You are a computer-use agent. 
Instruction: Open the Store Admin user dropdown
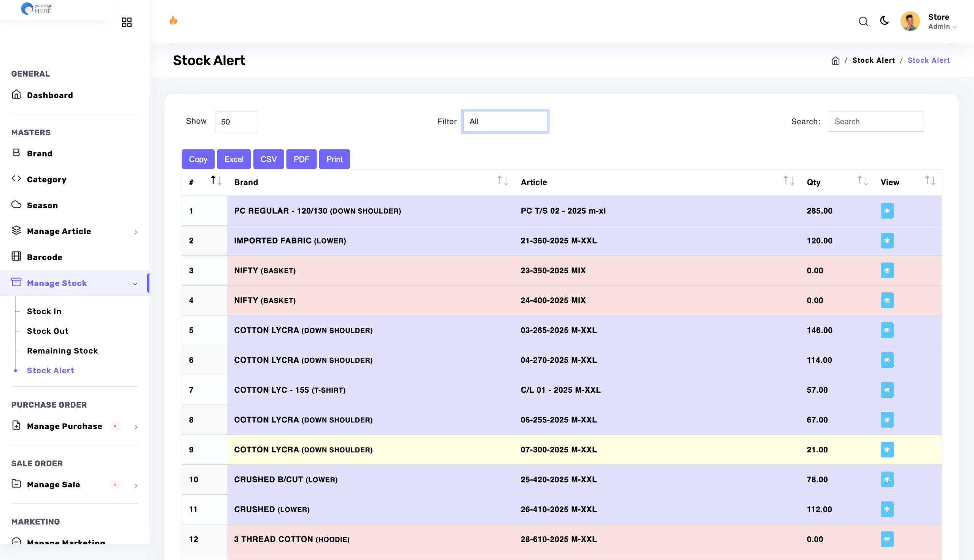[942, 22]
